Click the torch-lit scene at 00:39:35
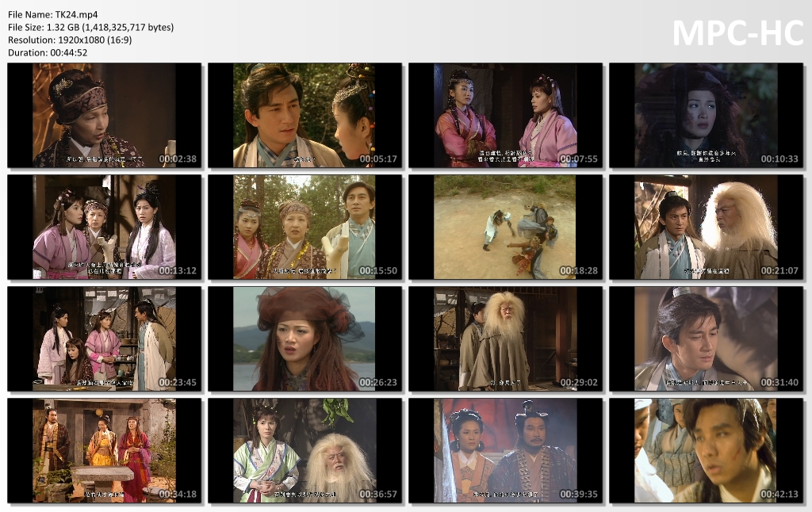This screenshot has height=512, width=812. [x=505, y=449]
